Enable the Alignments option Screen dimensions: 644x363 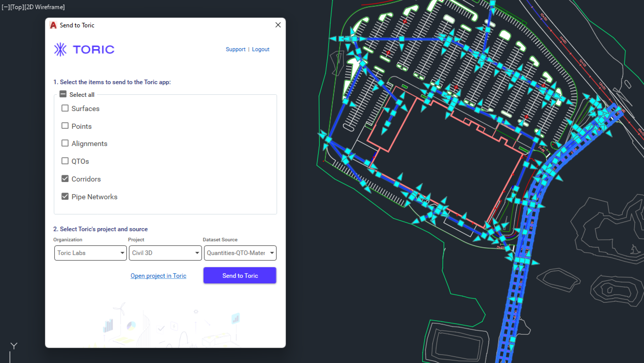point(65,143)
